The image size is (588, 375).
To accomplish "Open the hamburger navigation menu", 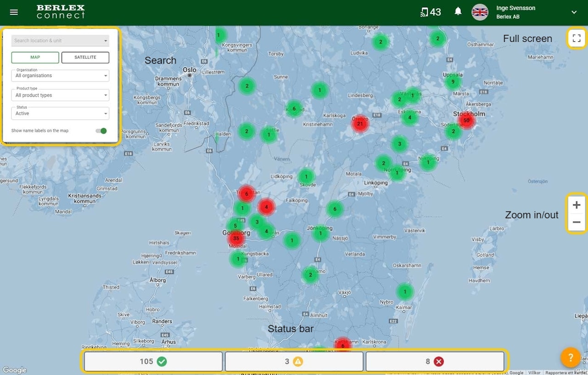I will pos(14,12).
